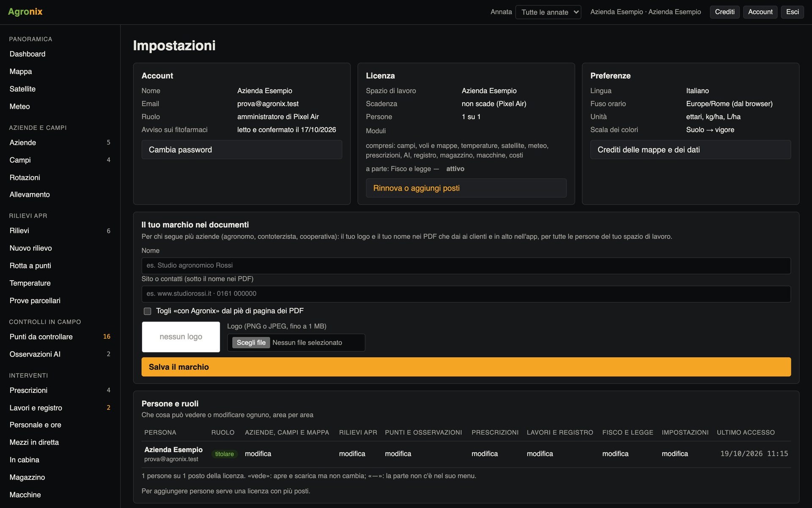Open the Account button in top bar
The width and height of the screenshot is (812, 508).
click(x=760, y=12)
